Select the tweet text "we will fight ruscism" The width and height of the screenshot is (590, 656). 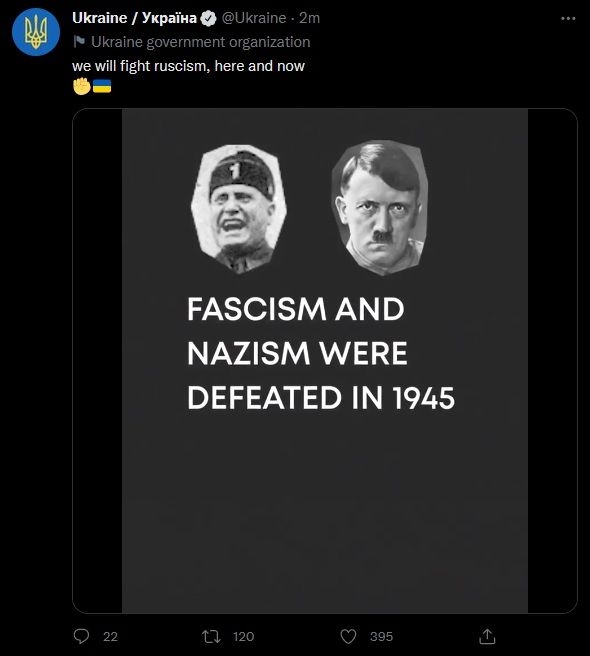point(139,66)
